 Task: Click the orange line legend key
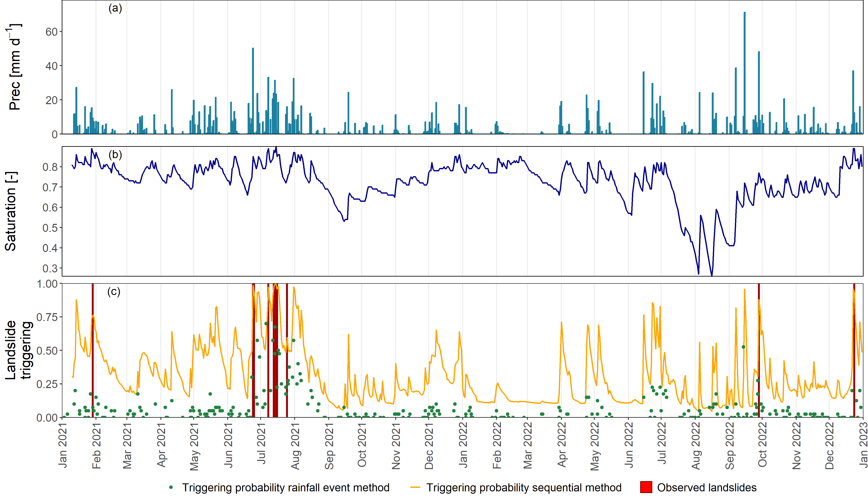coord(415,487)
